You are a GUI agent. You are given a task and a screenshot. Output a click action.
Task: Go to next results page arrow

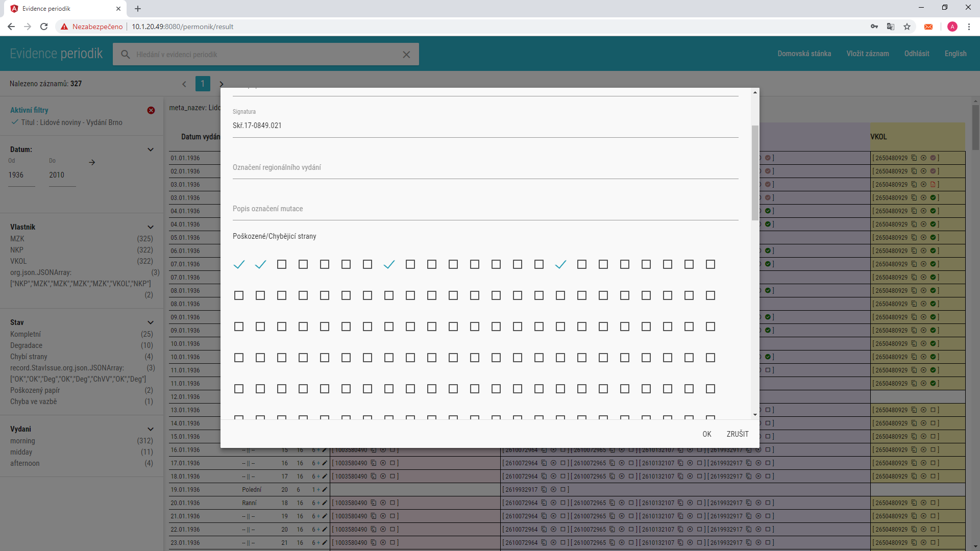221,84
